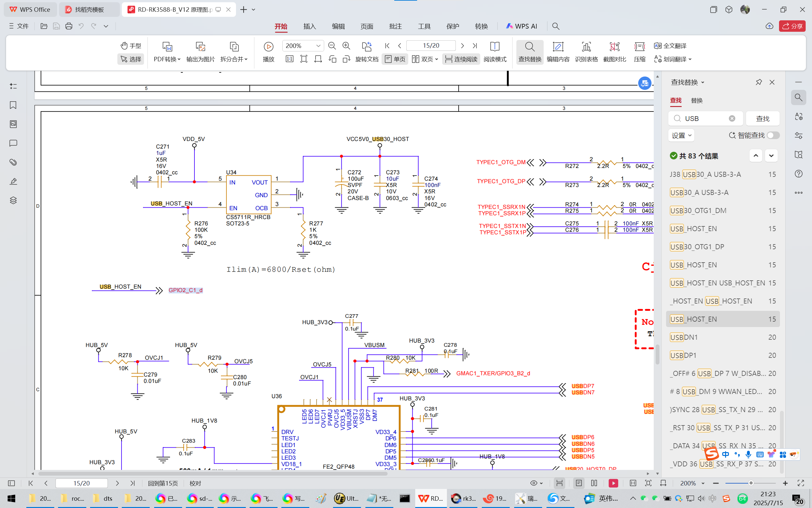The width and height of the screenshot is (812, 508).
Task: Open the File menu
Action: pyautogui.click(x=19, y=26)
